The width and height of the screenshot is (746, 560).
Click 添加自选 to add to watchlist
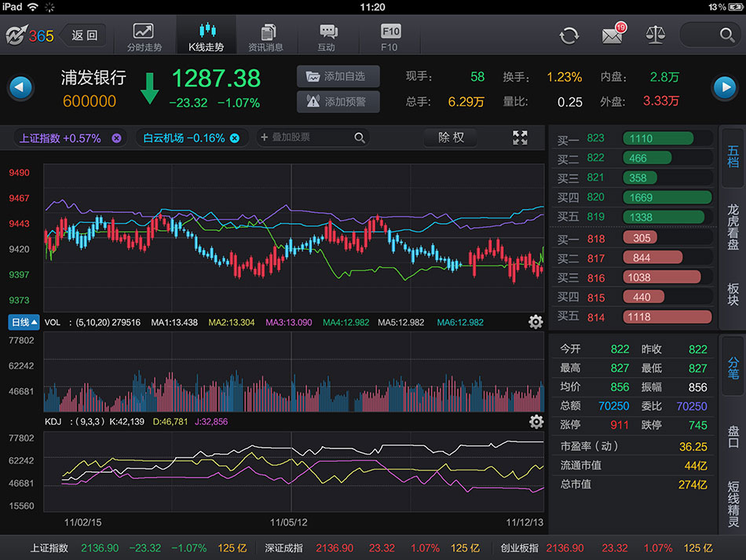click(x=338, y=76)
